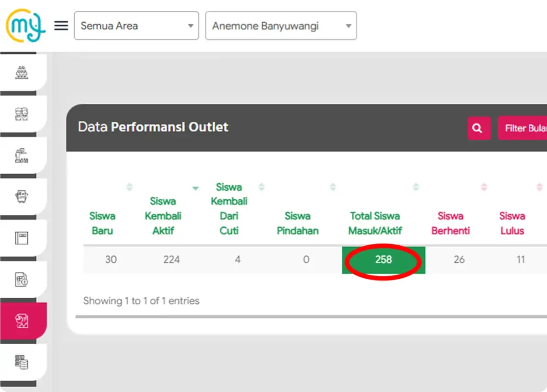Open the hamburger navigation menu
The image size is (547, 392).
(x=61, y=25)
